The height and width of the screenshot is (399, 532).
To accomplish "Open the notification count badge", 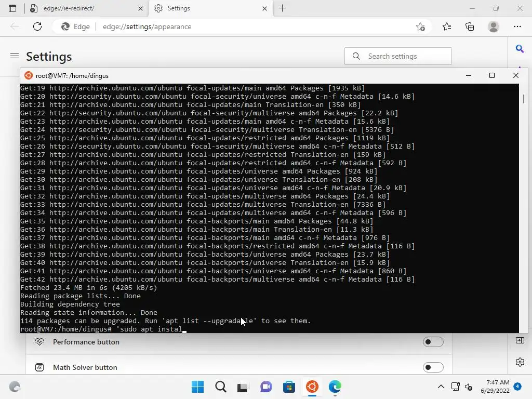I will point(517,387).
